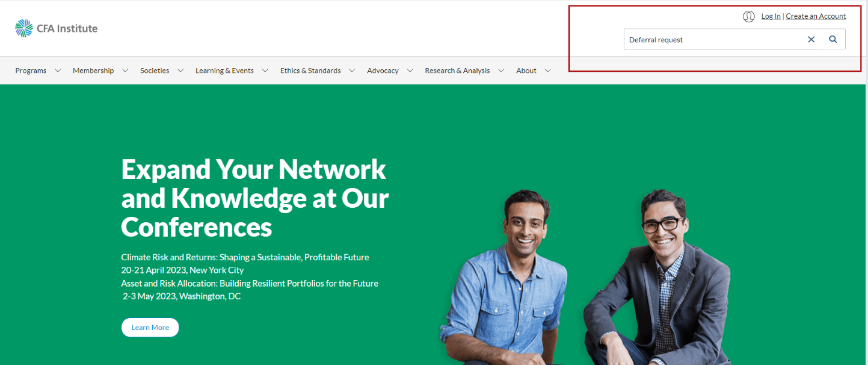Open the Research & Analysis menu
868x365 pixels.
457,70
